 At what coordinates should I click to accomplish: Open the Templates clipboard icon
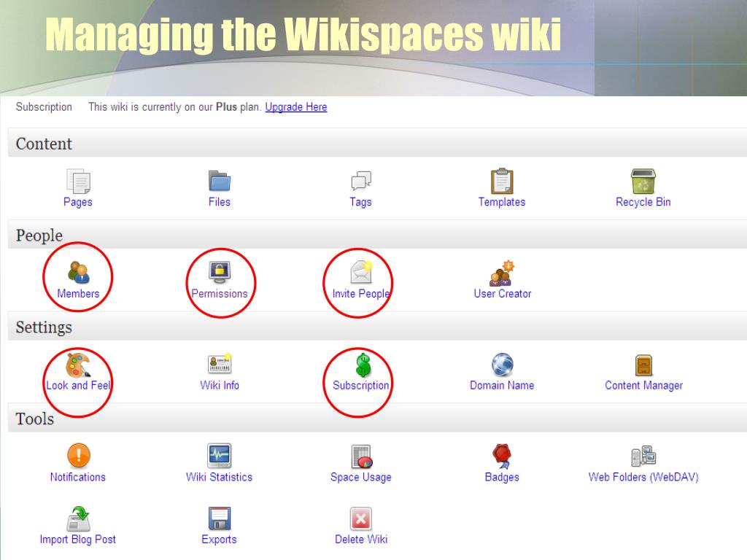click(502, 181)
